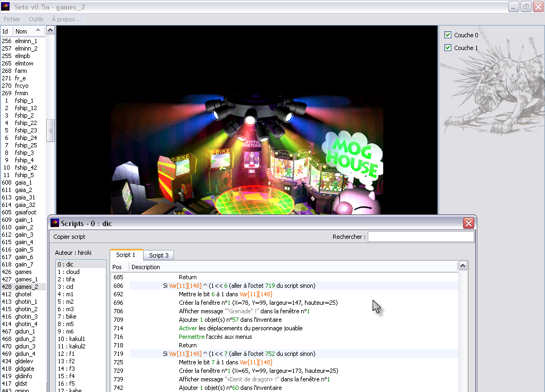This screenshot has height=392, width=545.
Task: Switch to the Script 1 tab
Action: point(126,255)
